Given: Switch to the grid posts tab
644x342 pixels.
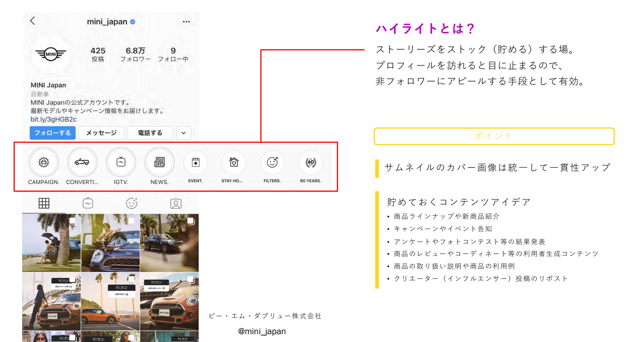Looking at the screenshot, I should tap(44, 203).
